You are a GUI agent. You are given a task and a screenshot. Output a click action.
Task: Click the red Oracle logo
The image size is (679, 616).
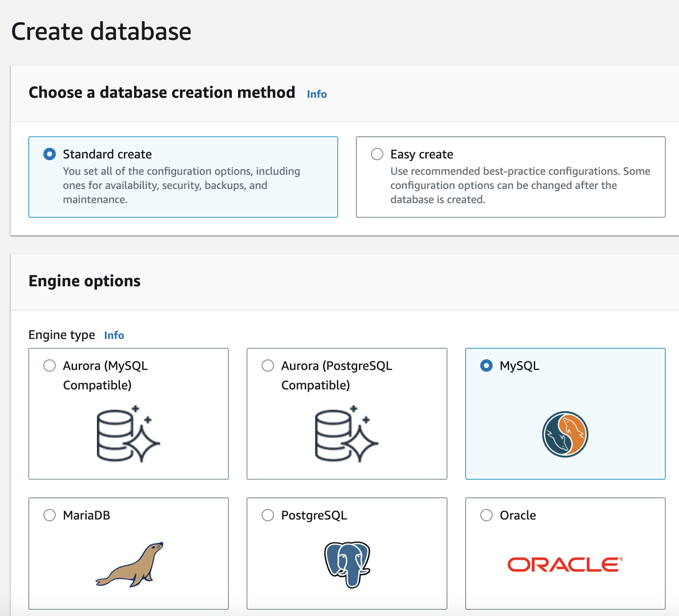point(565,565)
